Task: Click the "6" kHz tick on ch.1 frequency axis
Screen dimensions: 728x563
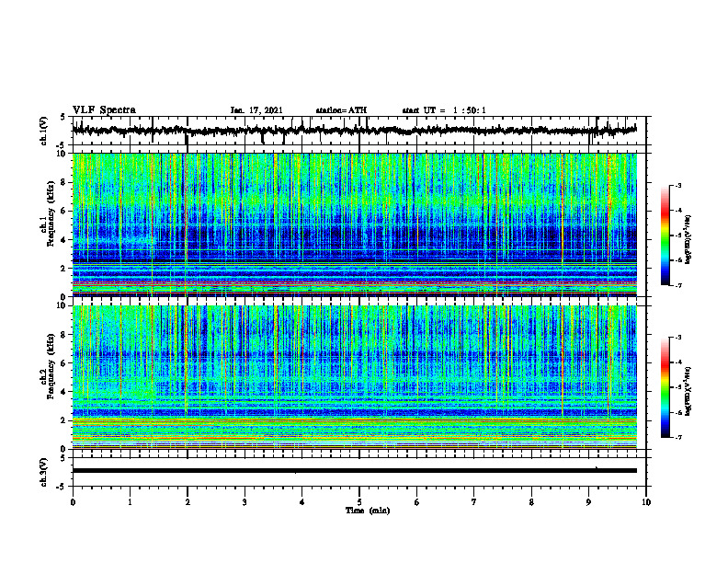Action: 64,212
